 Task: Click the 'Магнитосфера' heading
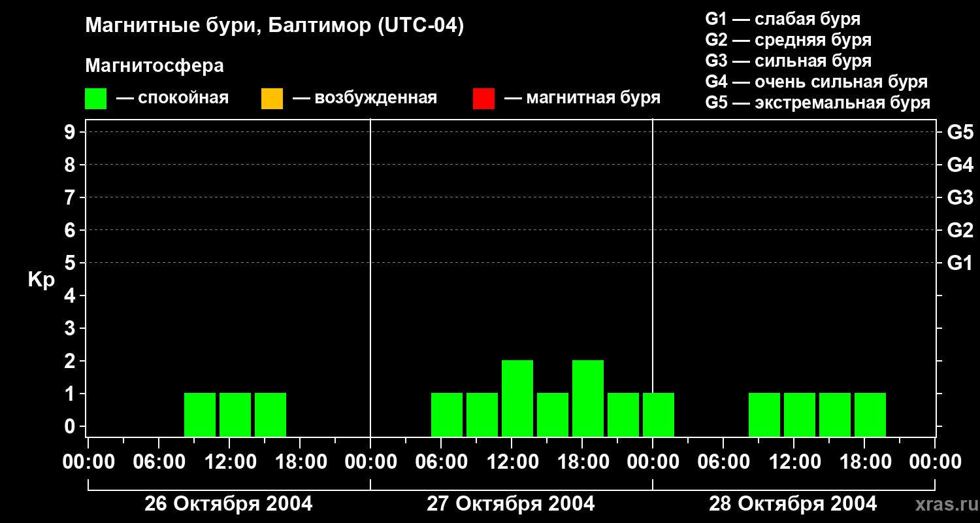pyautogui.click(x=154, y=66)
